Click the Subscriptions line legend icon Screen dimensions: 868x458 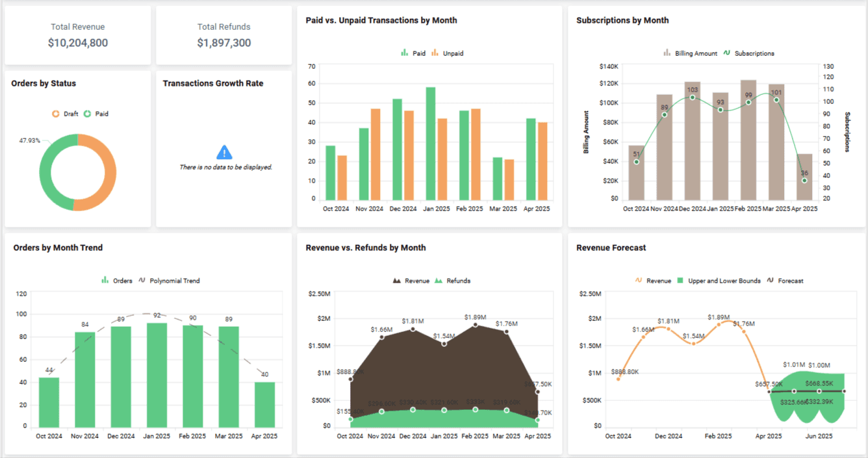(726, 53)
